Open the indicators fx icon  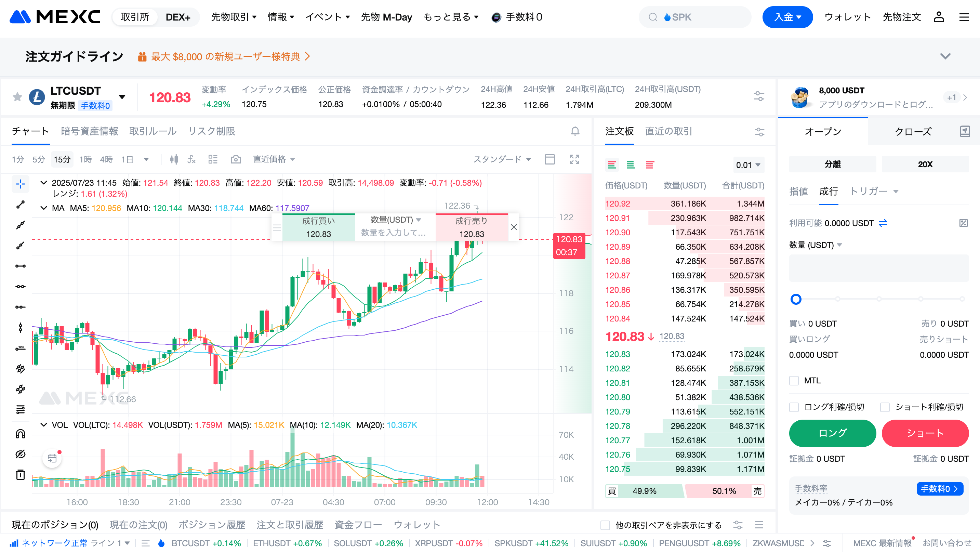192,159
